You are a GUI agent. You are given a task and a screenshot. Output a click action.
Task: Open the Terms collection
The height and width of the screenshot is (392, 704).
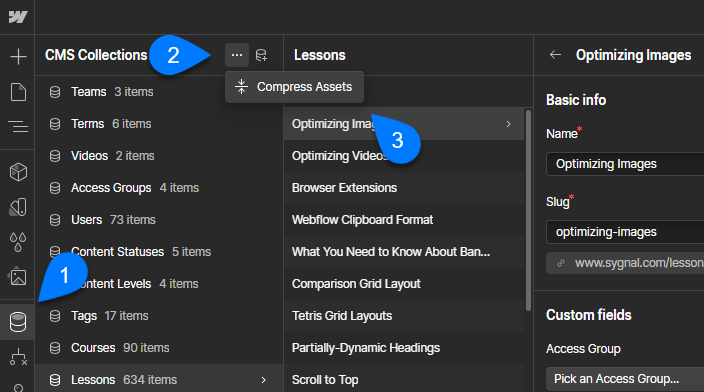tap(159, 123)
